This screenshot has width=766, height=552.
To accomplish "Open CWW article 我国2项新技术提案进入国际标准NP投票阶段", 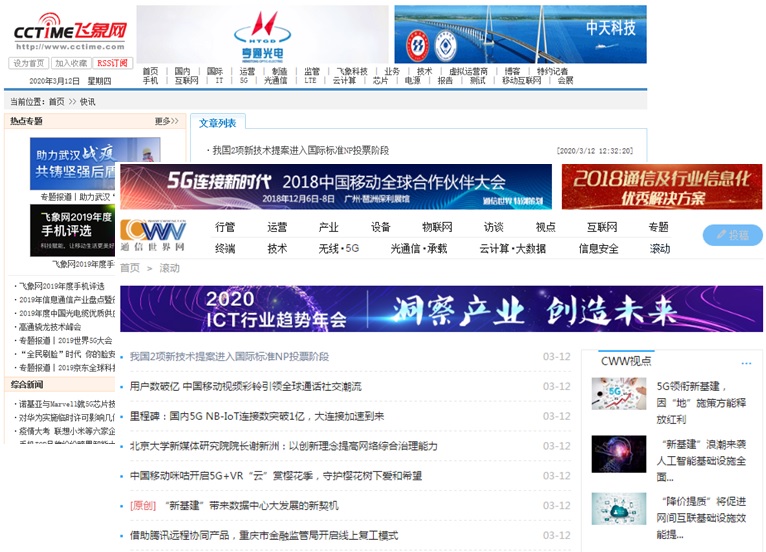I will [x=229, y=357].
